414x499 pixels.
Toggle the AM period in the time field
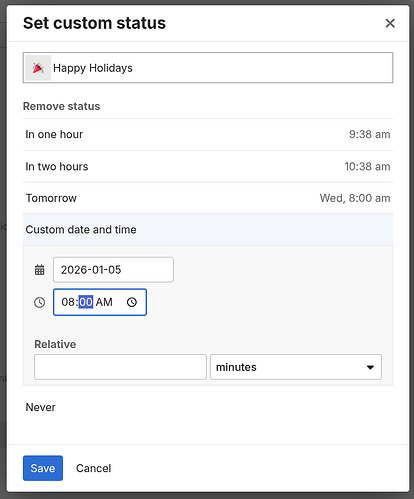pos(104,302)
